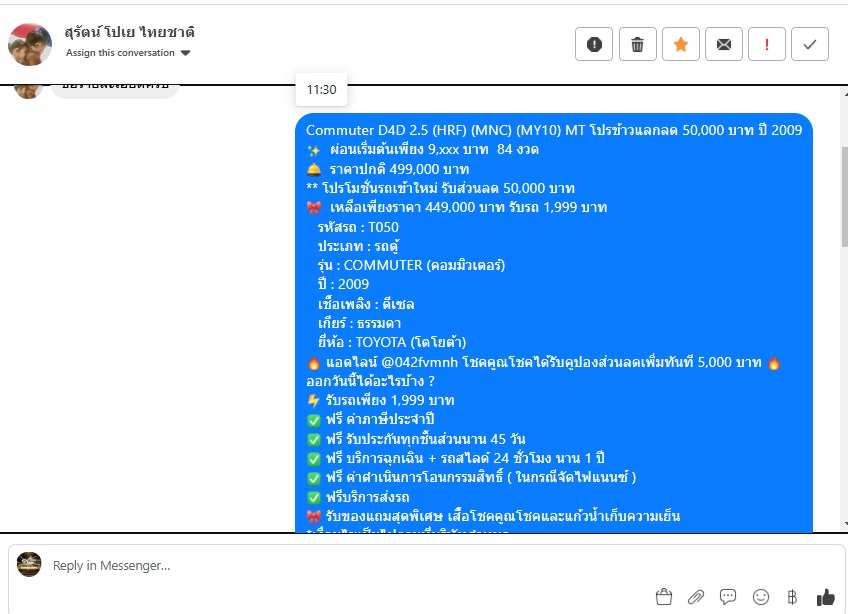Click the chat scrollbar thumb
Image resolution: width=848 pixels, height=614 pixels.
pyautogui.click(x=844, y=197)
